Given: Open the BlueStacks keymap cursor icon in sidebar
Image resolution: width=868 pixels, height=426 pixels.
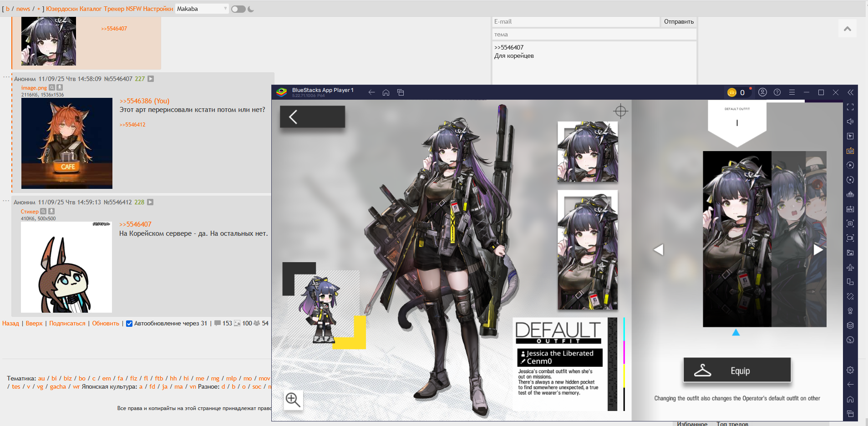Looking at the screenshot, I should click(850, 136).
